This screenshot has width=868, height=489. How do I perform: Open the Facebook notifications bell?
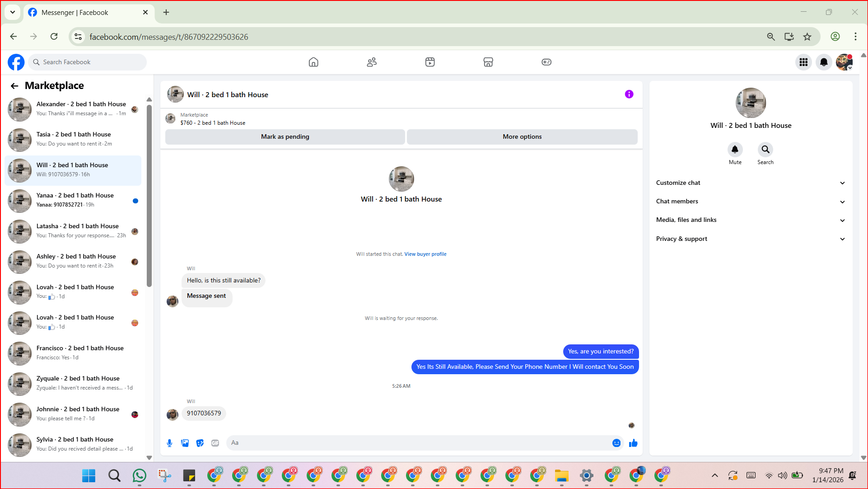pos(824,62)
